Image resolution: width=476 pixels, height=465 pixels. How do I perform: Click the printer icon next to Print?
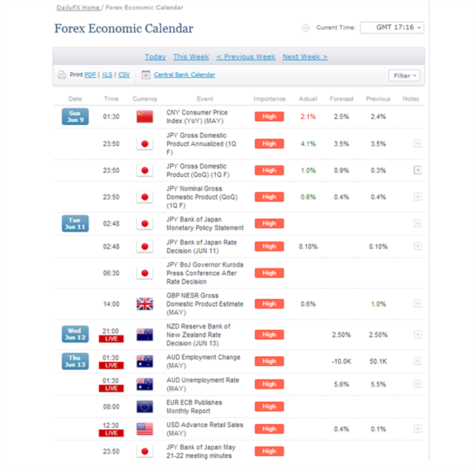click(62, 75)
